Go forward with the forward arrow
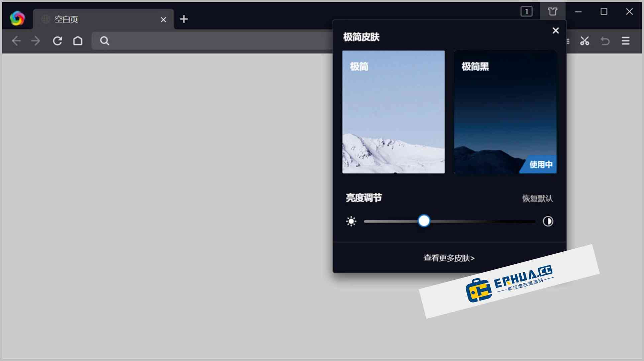 [x=35, y=41]
